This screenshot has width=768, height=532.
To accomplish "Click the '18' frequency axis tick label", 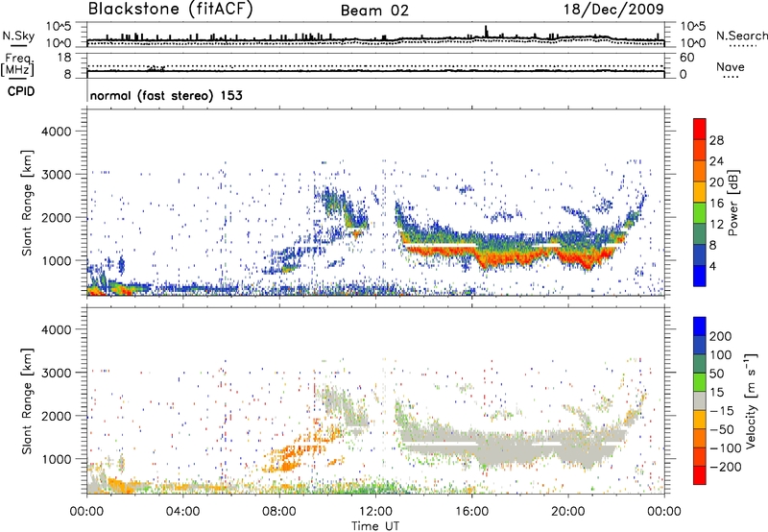I will click(x=63, y=58).
